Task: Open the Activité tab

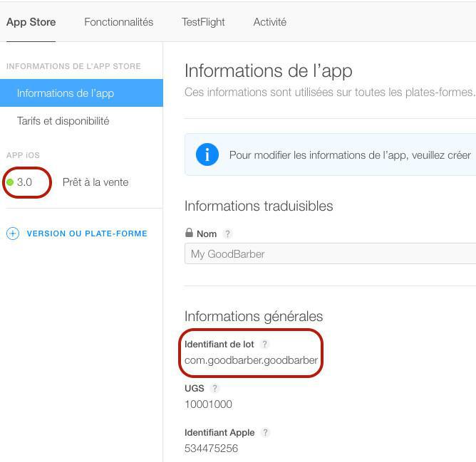Action: pyautogui.click(x=269, y=22)
